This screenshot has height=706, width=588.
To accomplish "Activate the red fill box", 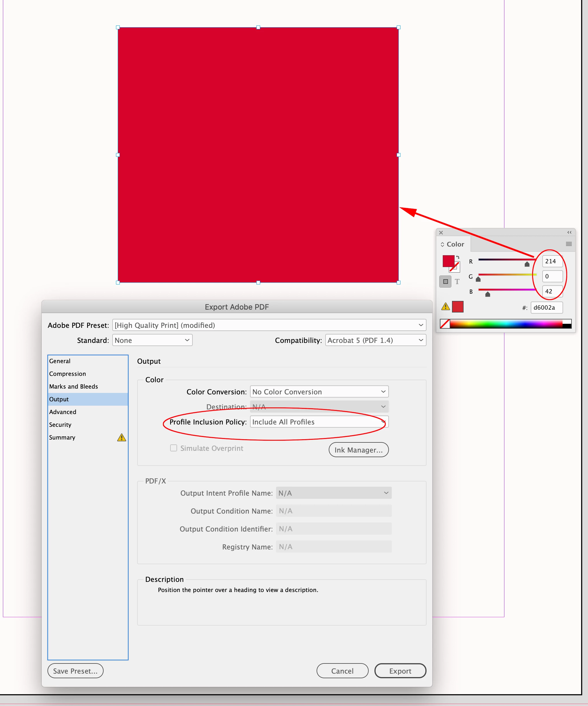I will coord(448,261).
